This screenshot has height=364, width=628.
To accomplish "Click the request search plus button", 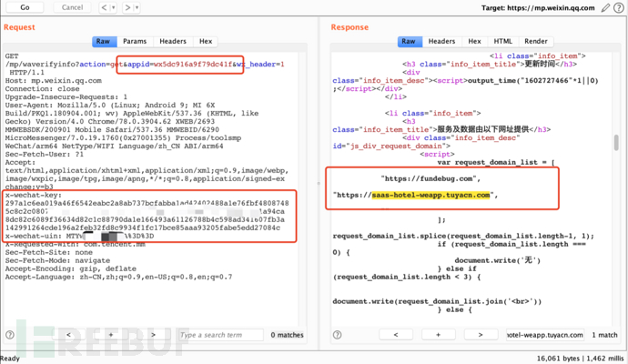I will pyautogui.click(x=111, y=335).
